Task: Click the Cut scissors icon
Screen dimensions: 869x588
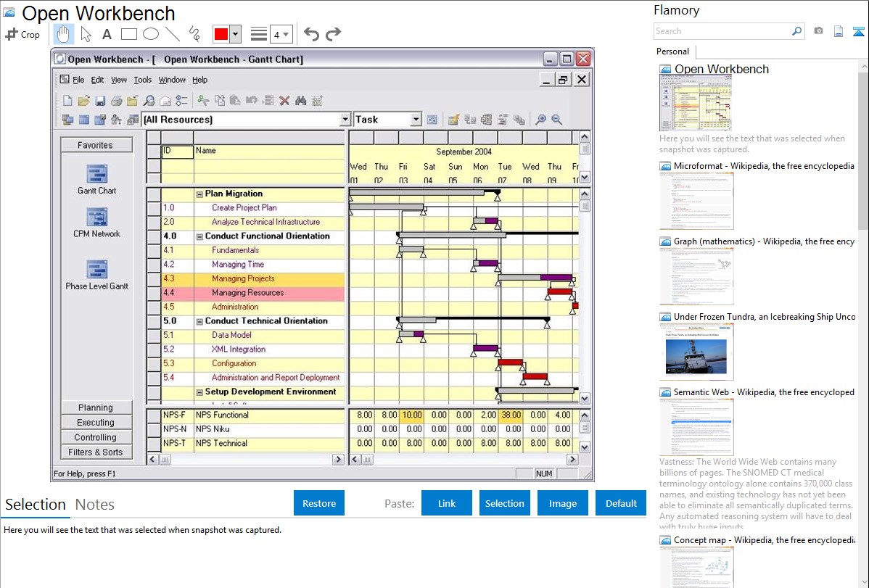Action: [x=203, y=100]
